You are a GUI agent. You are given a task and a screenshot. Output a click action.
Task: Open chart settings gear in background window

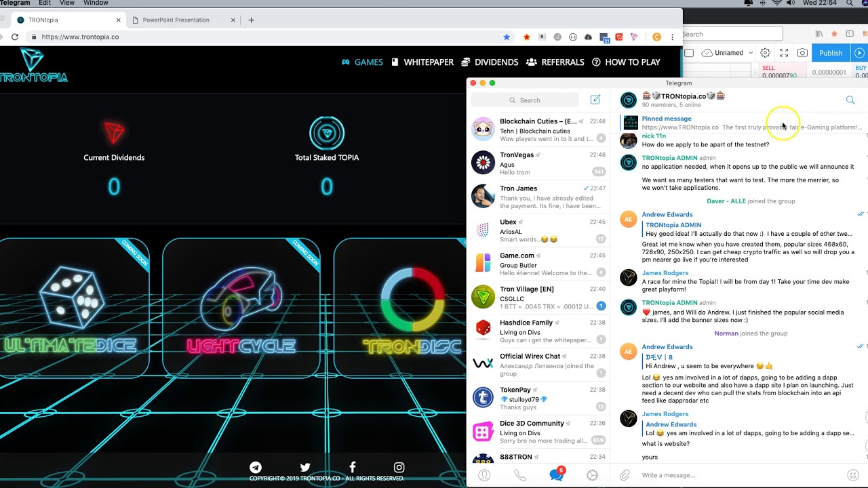(765, 53)
